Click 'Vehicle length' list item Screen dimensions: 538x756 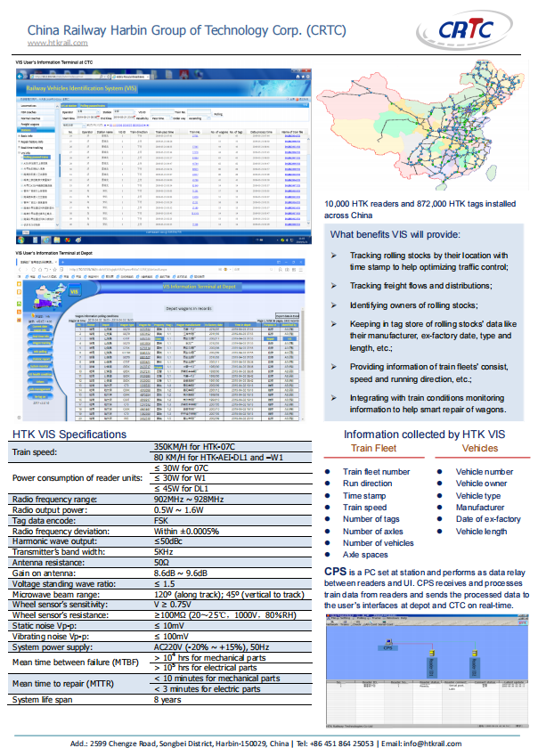(481, 532)
